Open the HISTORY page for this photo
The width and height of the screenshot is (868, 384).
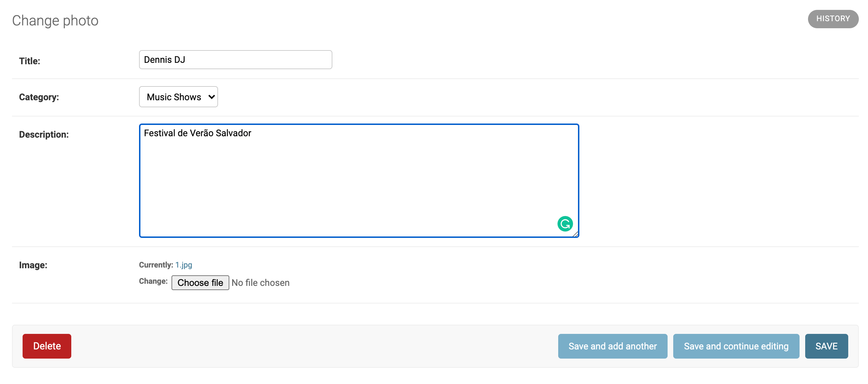[x=833, y=19]
